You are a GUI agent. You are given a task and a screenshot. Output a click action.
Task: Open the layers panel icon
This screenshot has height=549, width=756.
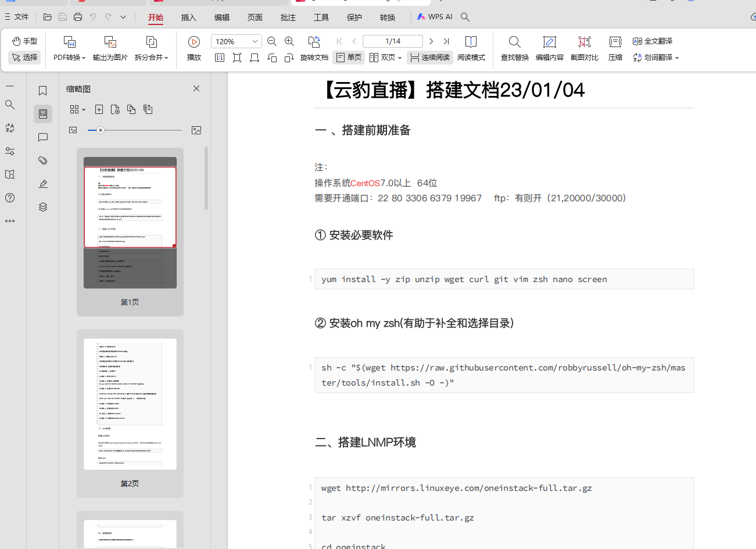tap(43, 207)
